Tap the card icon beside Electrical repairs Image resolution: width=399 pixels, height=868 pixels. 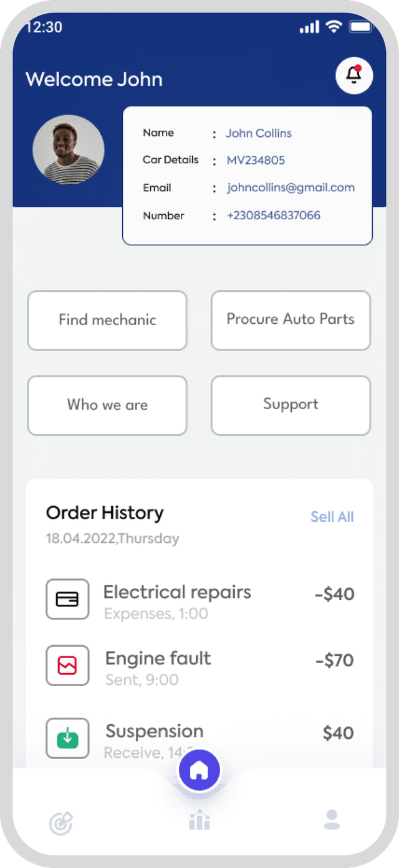(x=67, y=599)
